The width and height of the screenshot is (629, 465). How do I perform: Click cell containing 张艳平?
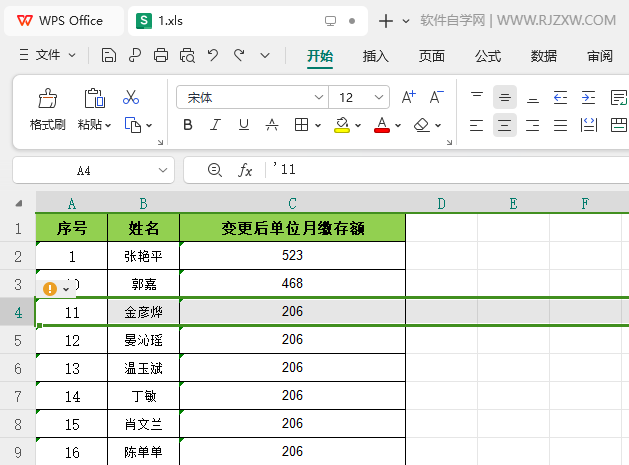tap(144, 256)
